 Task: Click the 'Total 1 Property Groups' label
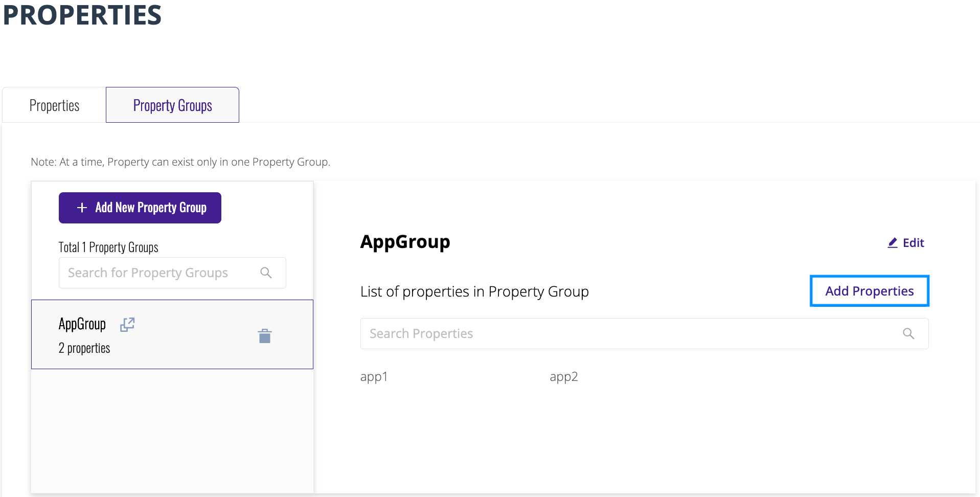108,247
